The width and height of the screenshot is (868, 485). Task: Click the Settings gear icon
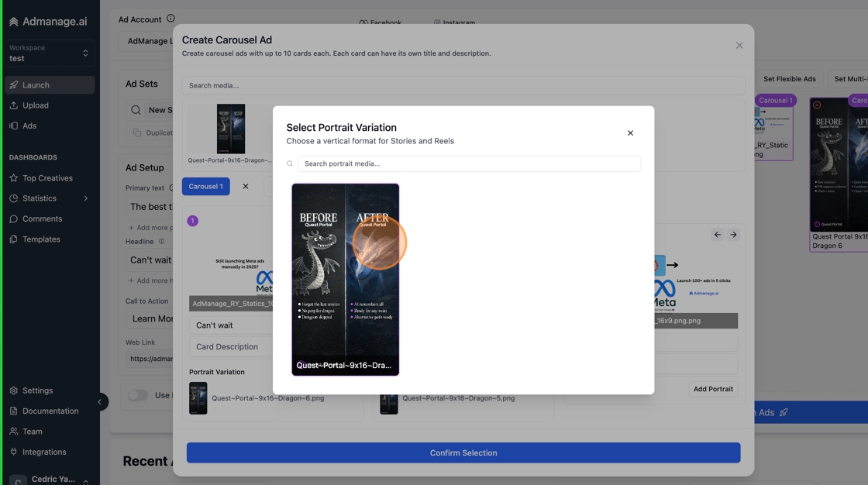(x=14, y=390)
